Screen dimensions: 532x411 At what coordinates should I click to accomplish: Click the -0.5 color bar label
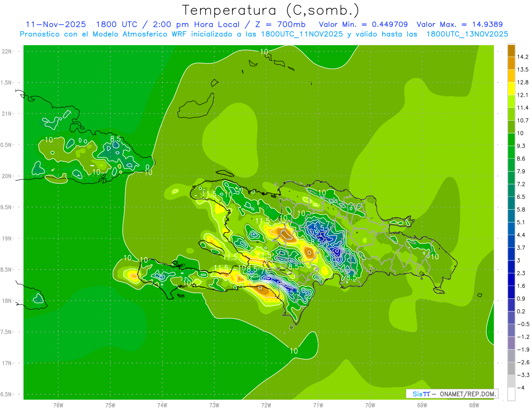click(523, 324)
